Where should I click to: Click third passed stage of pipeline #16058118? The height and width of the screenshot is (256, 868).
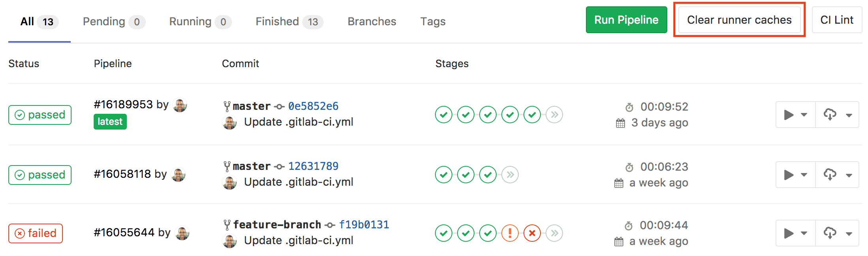(x=488, y=175)
